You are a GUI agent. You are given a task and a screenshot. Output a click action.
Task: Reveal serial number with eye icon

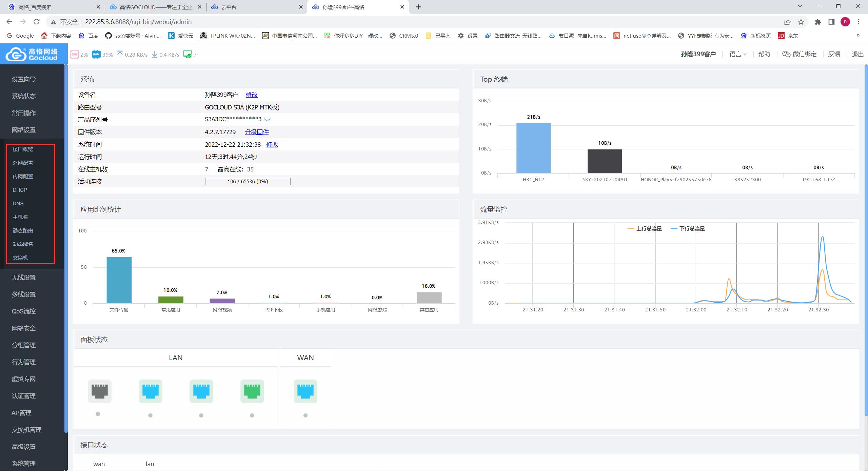(x=267, y=120)
